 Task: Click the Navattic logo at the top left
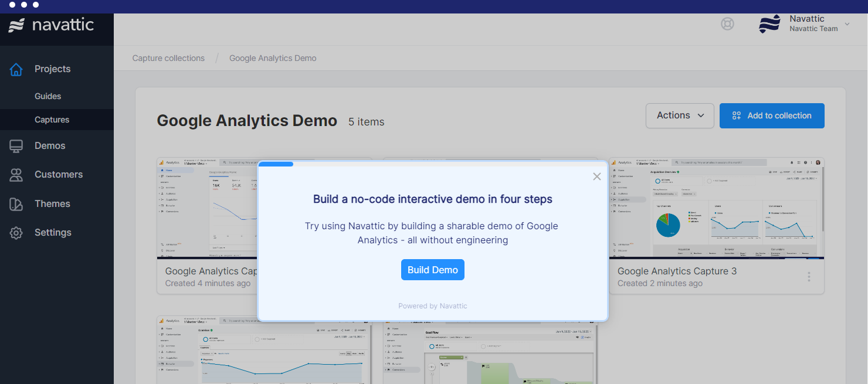click(x=50, y=25)
